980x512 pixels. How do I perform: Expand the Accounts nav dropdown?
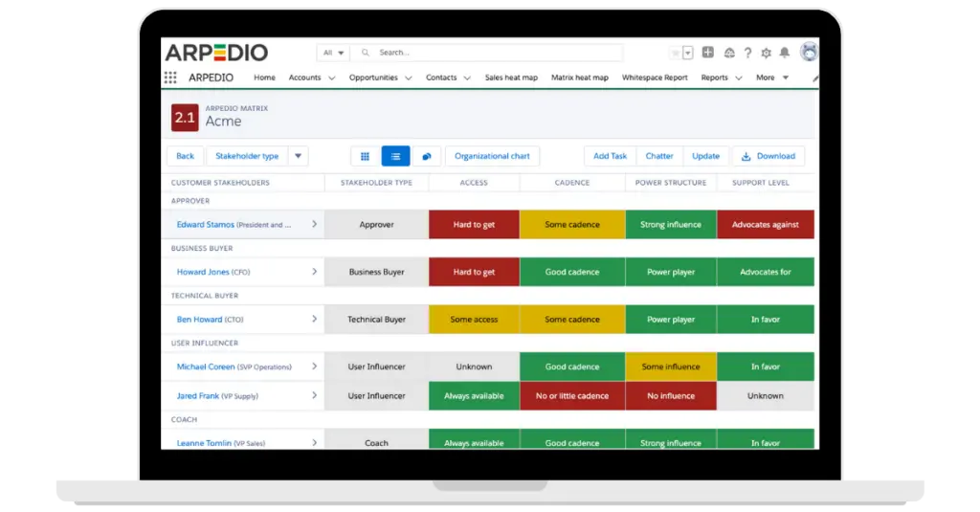332,78
